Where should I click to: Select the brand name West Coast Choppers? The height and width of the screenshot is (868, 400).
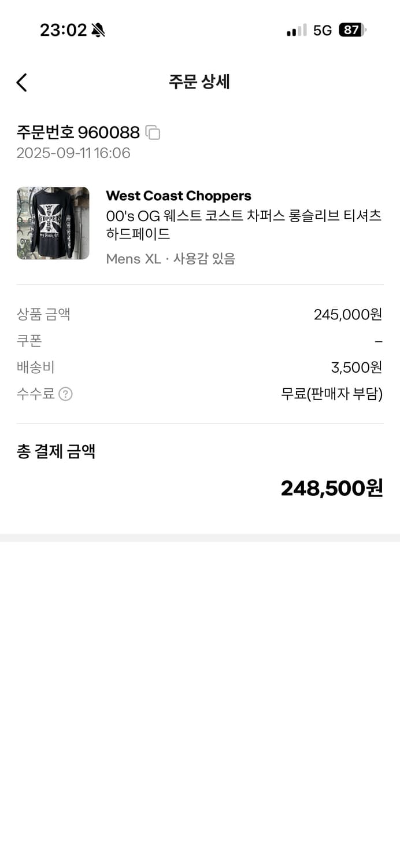tap(179, 196)
